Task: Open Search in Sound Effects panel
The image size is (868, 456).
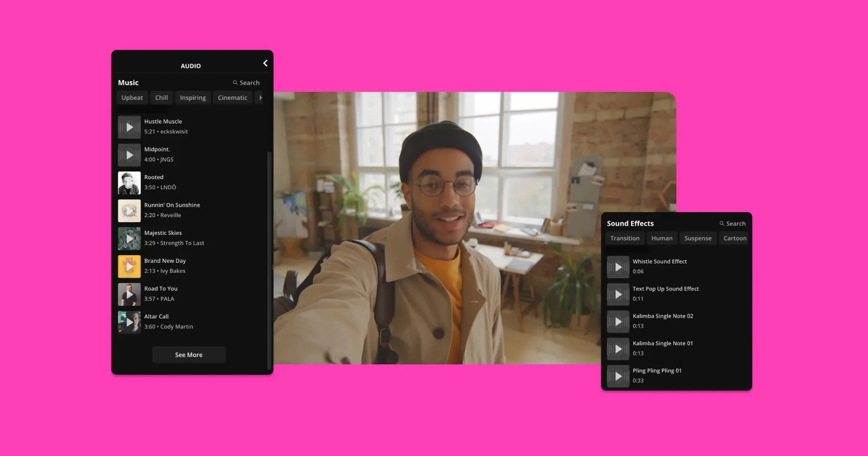Action: pyautogui.click(x=733, y=223)
